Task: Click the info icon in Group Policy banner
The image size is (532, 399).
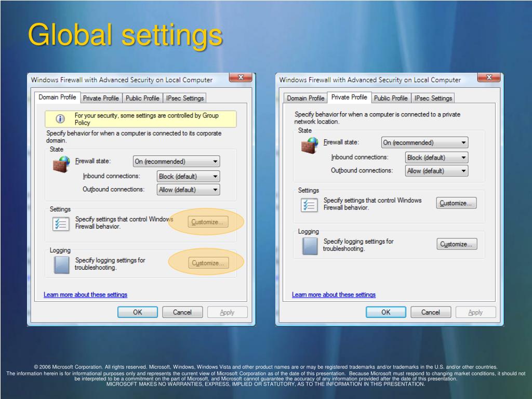Action: coord(60,119)
